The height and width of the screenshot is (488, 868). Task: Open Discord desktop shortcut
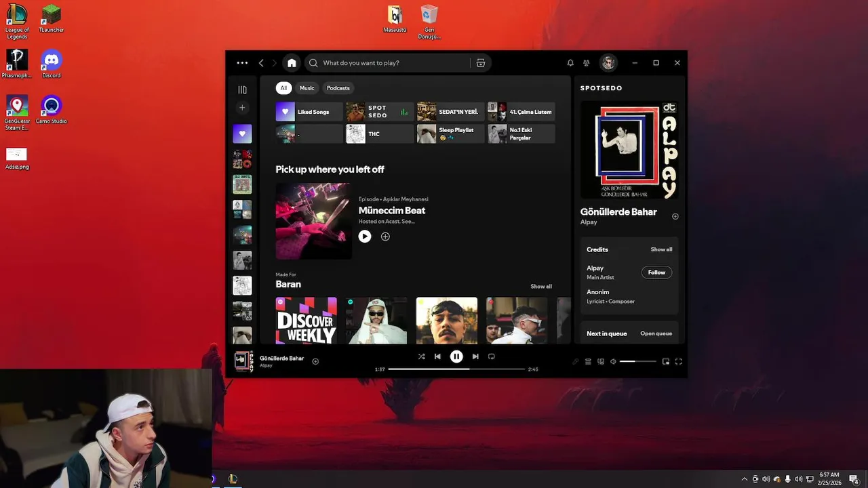(x=52, y=64)
